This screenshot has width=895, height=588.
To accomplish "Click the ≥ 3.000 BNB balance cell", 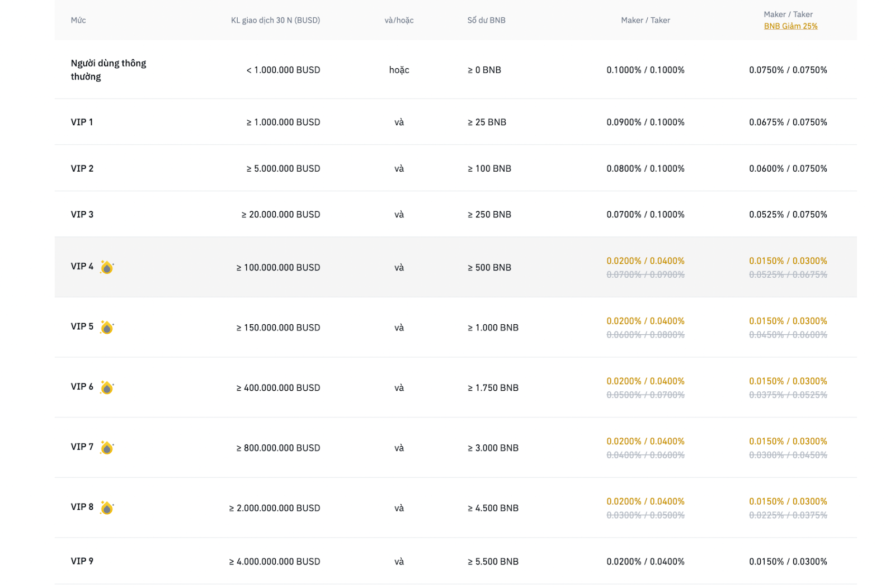I will click(x=493, y=448).
